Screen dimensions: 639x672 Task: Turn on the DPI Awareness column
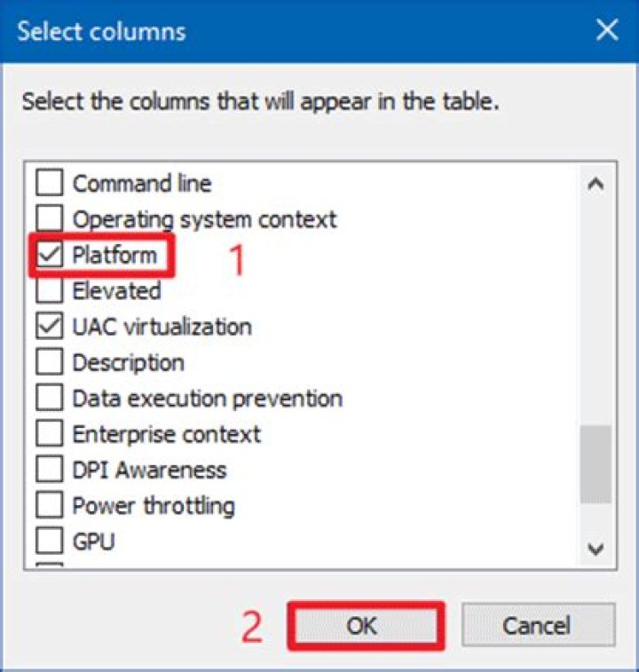(x=49, y=470)
